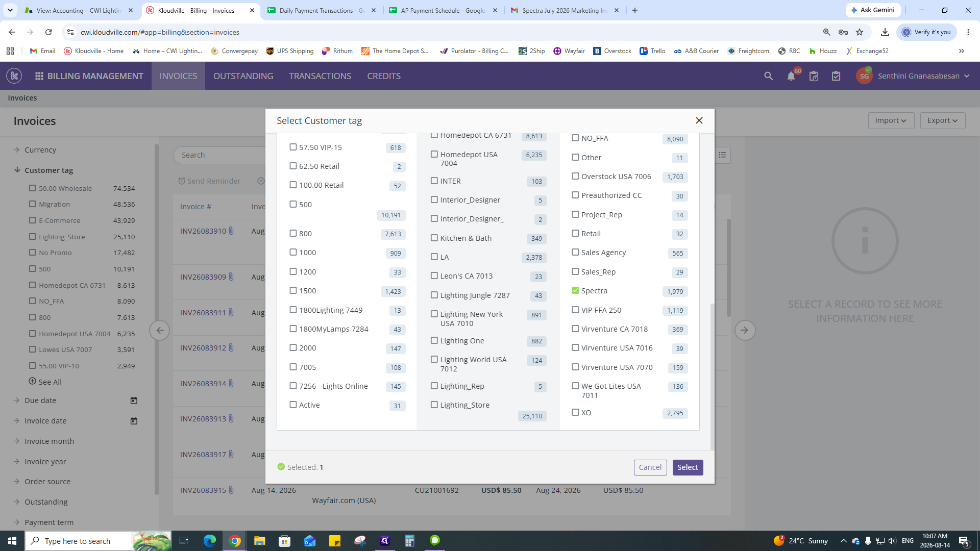This screenshot has width=980, height=551.
Task: Click the invoices Search field
Action: click(219, 155)
